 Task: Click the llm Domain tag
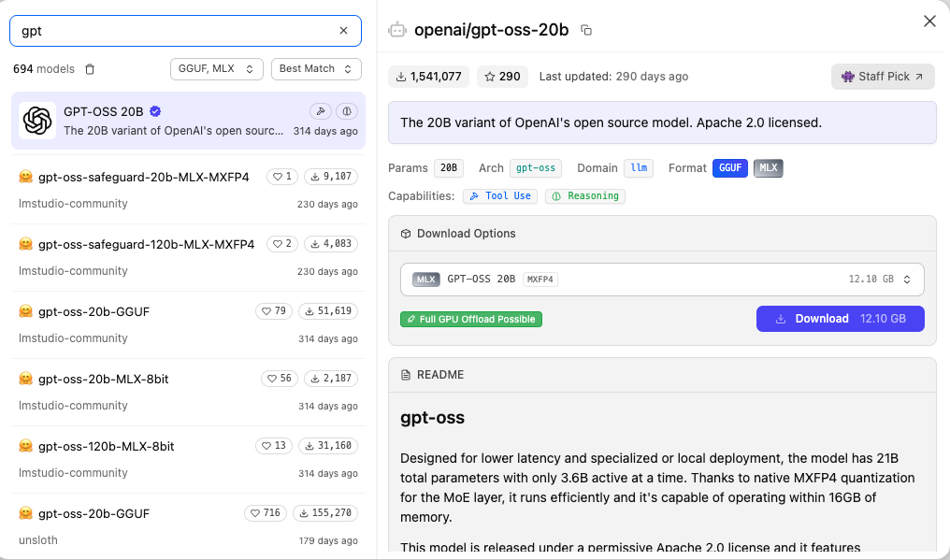coord(639,168)
